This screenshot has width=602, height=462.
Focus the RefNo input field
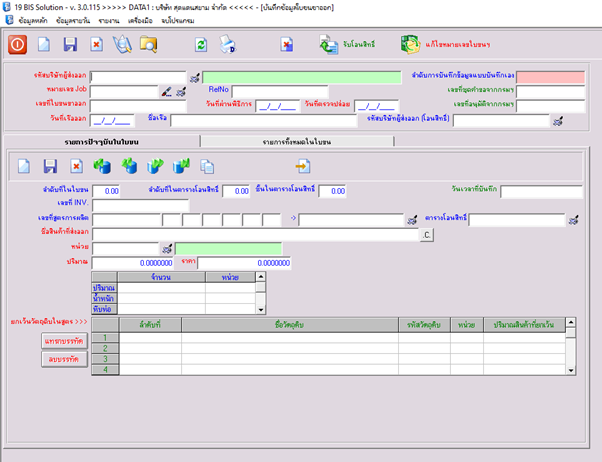pyautogui.click(x=280, y=92)
